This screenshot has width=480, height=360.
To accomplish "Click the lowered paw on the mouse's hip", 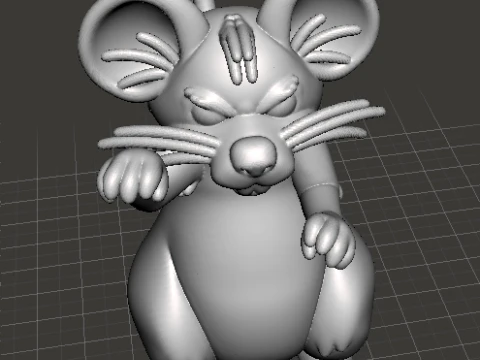I will [328, 241].
